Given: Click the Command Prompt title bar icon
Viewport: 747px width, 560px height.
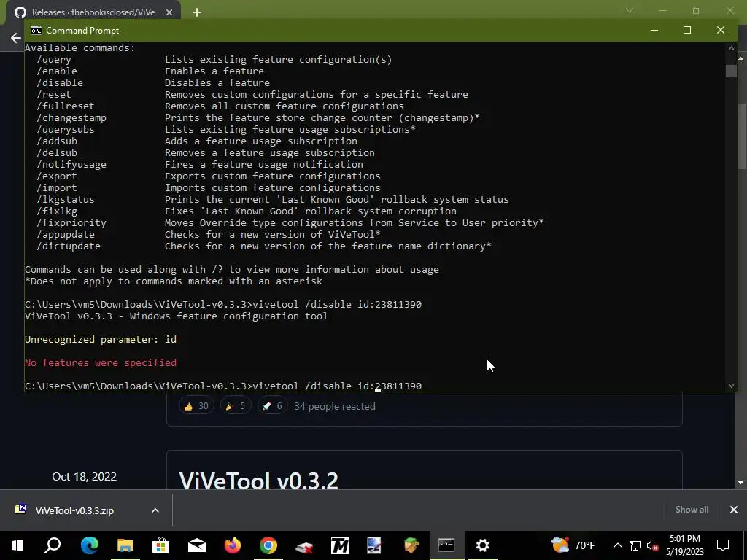Looking at the screenshot, I should click(x=36, y=31).
